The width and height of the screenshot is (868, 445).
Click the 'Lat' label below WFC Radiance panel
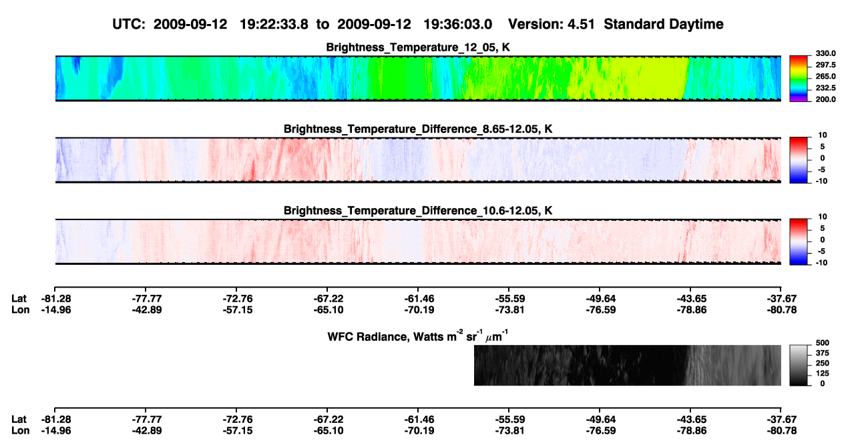click(x=19, y=419)
